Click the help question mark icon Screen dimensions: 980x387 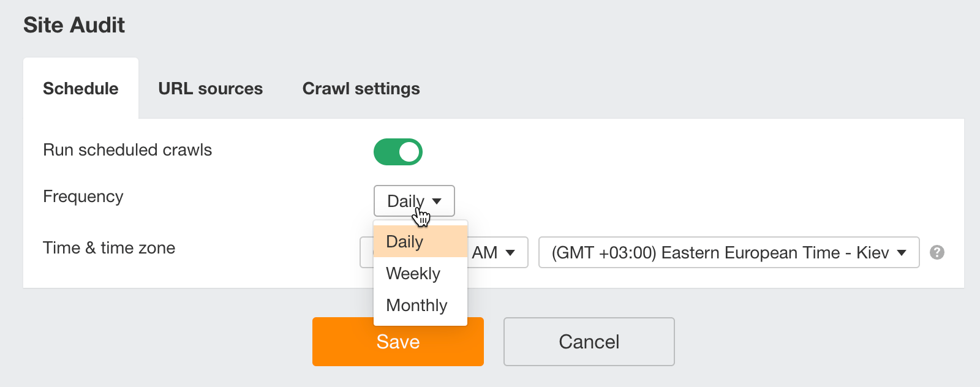(x=938, y=252)
